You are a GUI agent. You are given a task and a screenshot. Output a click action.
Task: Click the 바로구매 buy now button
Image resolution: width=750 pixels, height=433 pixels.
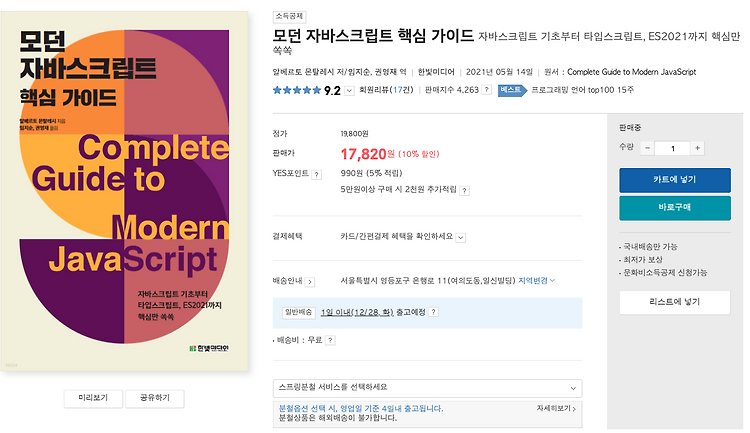675,208
